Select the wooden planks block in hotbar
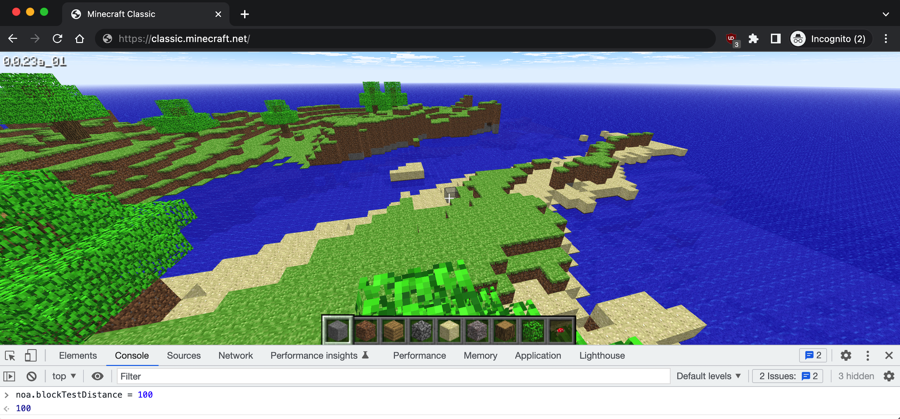The width and height of the screenshot is (900, 419). [x=393, y=331]
